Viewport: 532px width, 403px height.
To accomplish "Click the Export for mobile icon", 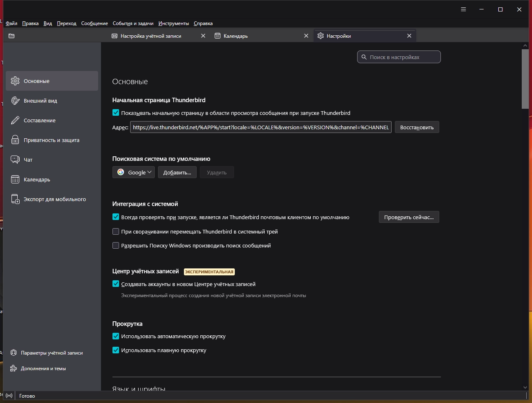I will (15, 199).
